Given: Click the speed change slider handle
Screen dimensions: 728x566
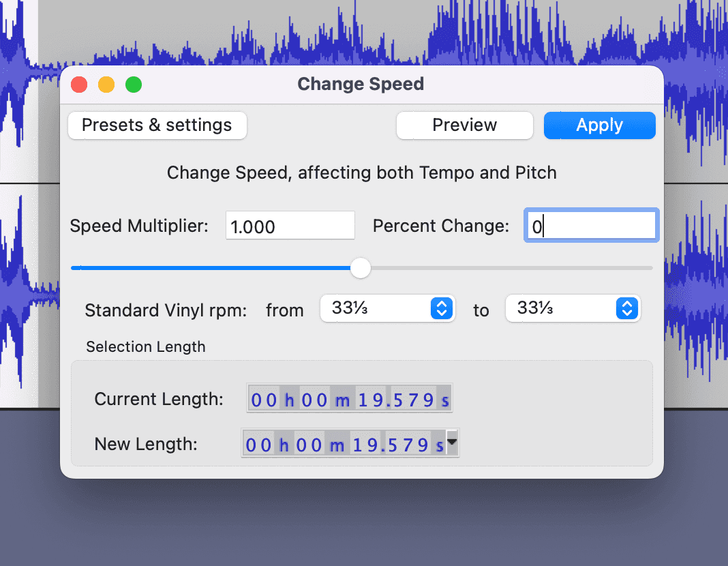Looking at the screenshot, I should coord(361,268).
